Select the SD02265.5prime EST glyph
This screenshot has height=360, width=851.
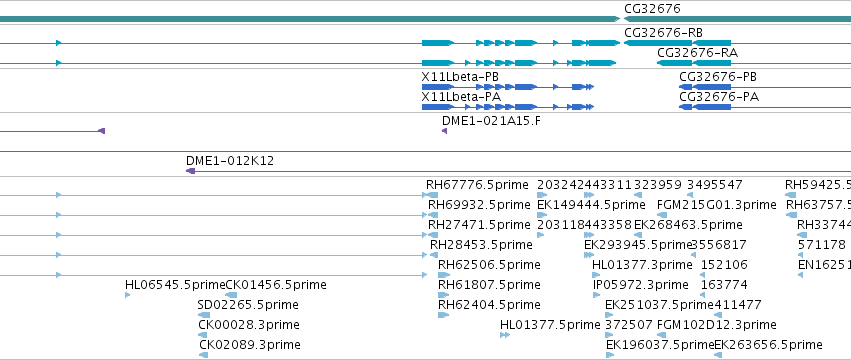[x=204, y=315]
